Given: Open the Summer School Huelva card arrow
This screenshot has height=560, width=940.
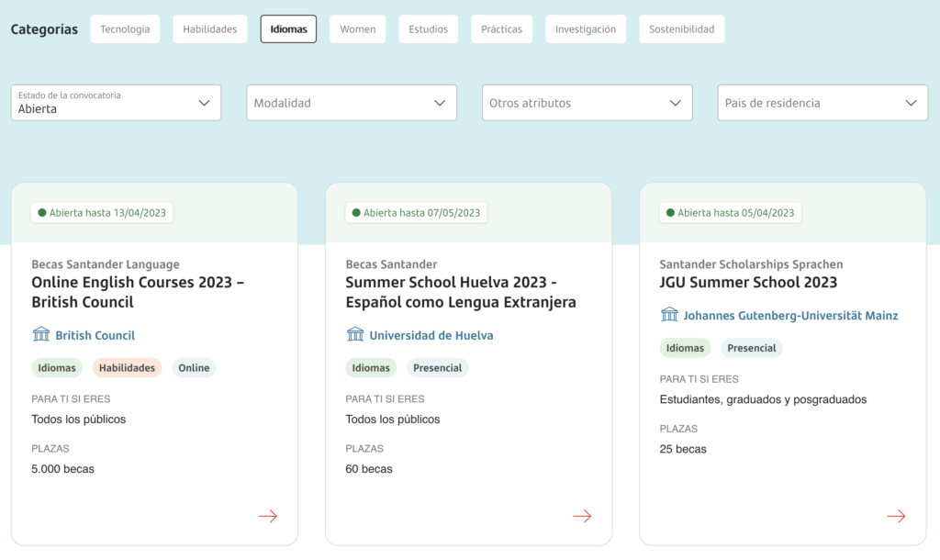Looking at the screenshot, I should point(582,516).
